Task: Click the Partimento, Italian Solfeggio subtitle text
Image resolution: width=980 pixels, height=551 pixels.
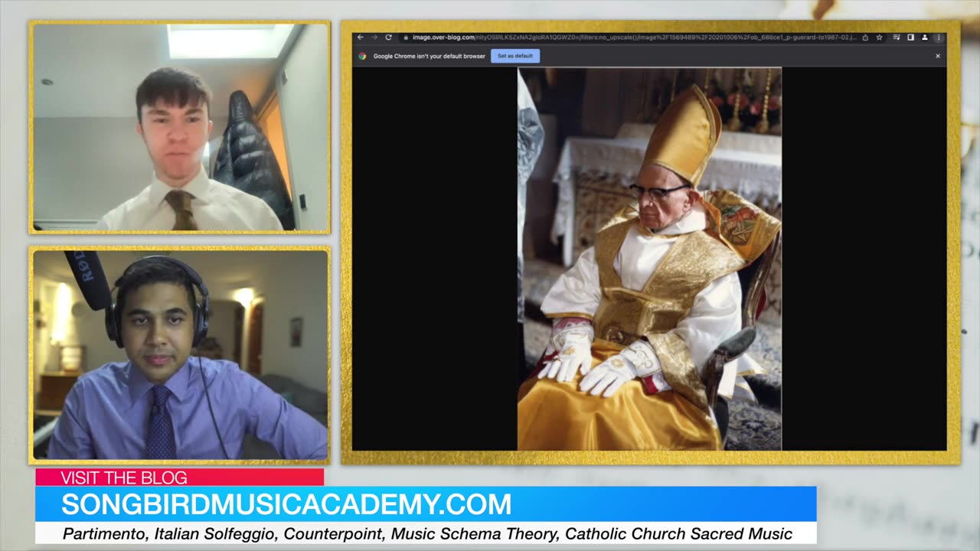Action: [427, 533]
